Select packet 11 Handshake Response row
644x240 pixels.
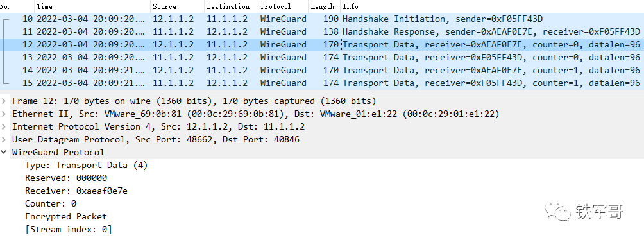[x=322, y=31]
